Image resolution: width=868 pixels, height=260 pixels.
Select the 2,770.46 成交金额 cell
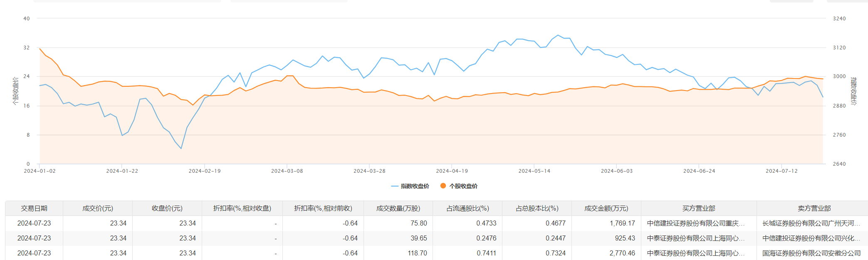(622, 253)
